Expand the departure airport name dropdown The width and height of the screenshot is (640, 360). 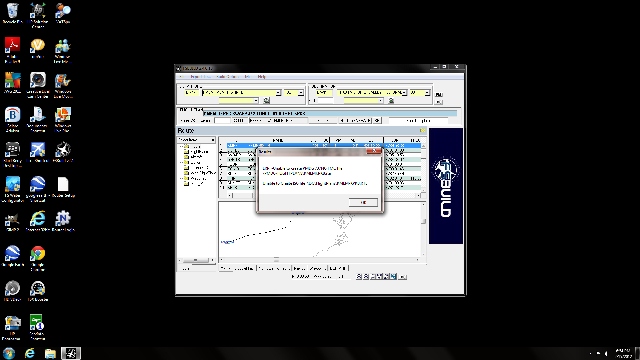point(278,93)
